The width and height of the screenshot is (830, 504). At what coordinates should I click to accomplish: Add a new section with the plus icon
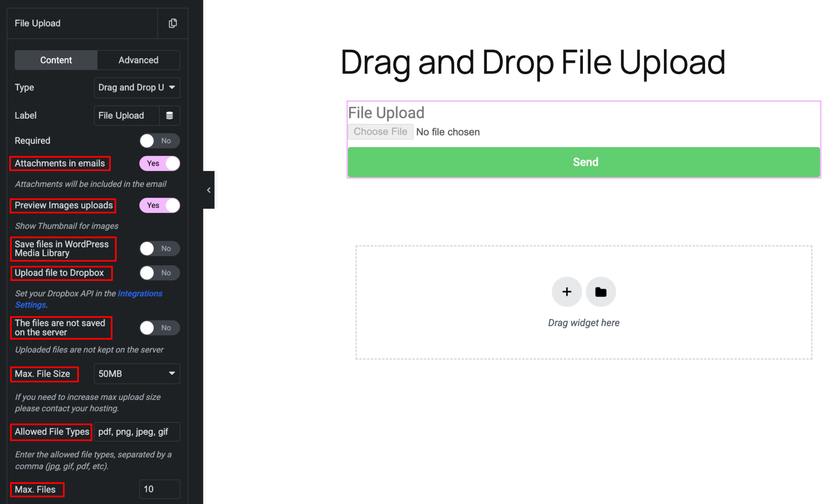point(566,292)
